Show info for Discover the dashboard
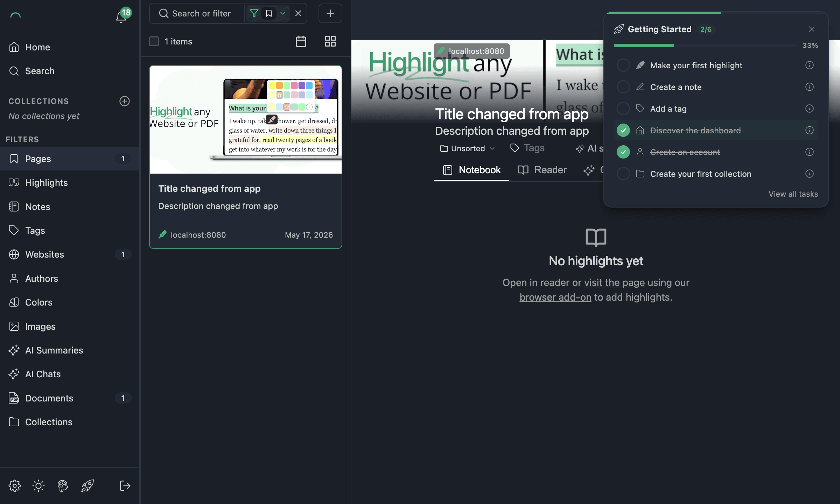Screen dimensions: 840x504 click(x=810, y=130)
